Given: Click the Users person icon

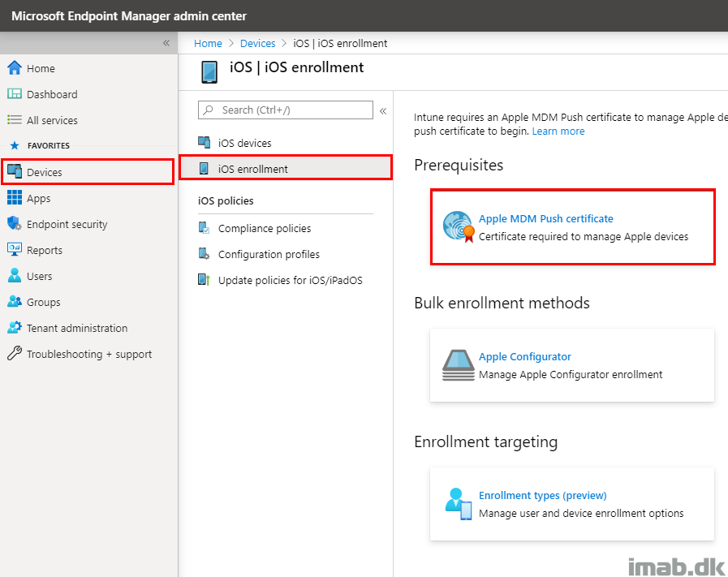Looking at the screenshot, I should click(x=15, y=275).
